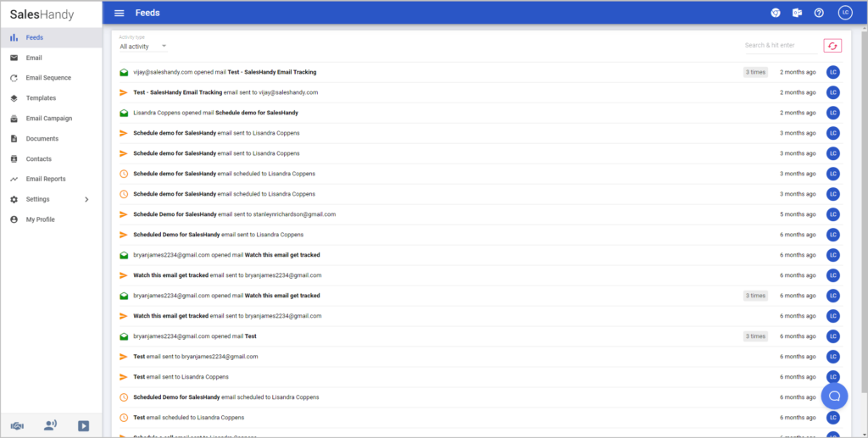Click the SalesHandy logo
Viewport: 868px width, 438px height.
(x=42, y=14)
